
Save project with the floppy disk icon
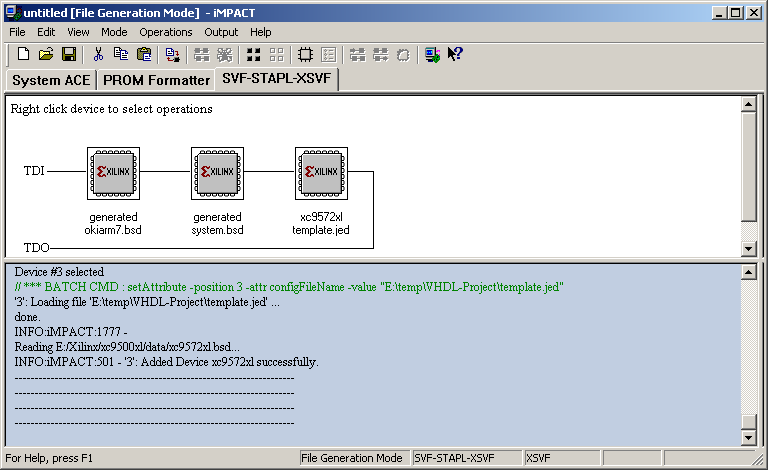point(69,54)
